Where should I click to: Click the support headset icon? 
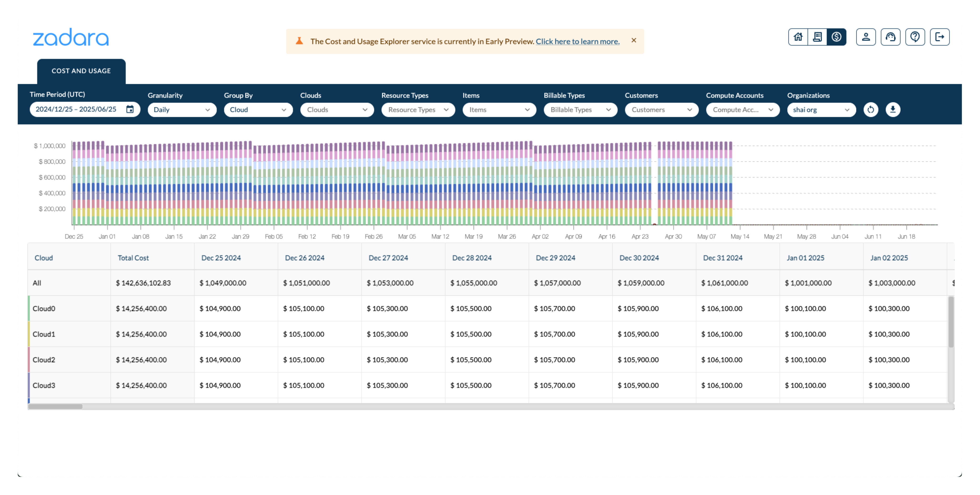(890, 37)
